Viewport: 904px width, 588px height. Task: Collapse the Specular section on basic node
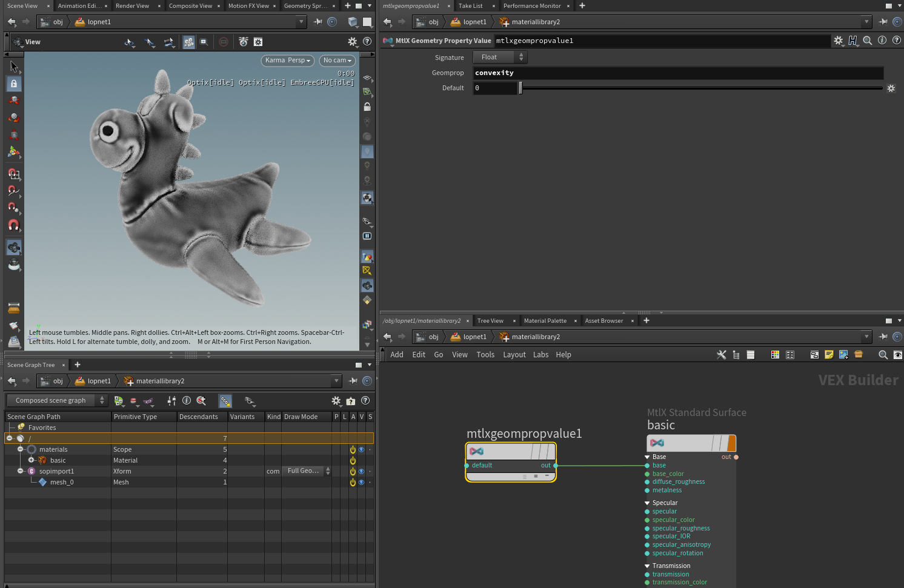click(647, 503)
